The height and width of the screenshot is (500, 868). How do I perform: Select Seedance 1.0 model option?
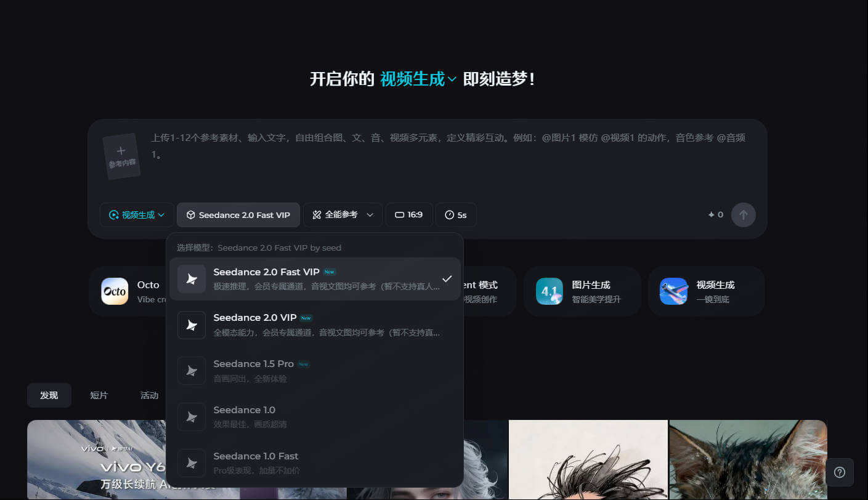(x=315, y=417)
